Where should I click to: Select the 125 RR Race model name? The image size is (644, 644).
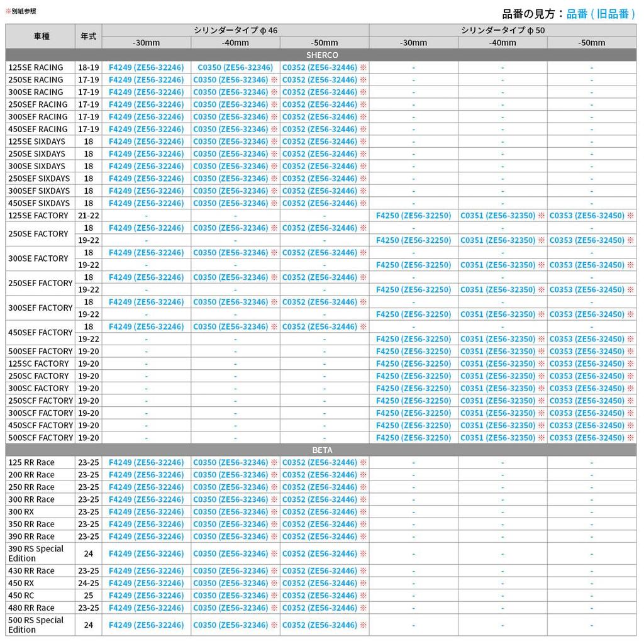[x=31, y=462]
